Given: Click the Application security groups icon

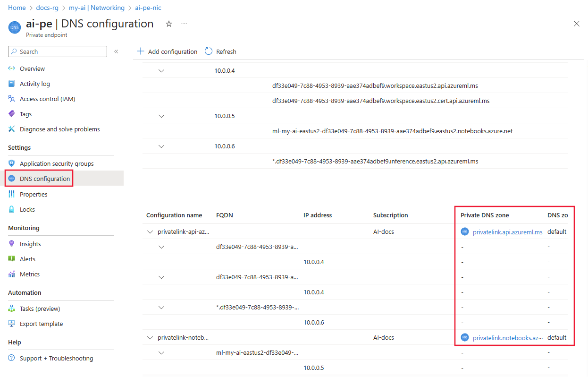Looking at the screenshot, I should click(12, 163).
